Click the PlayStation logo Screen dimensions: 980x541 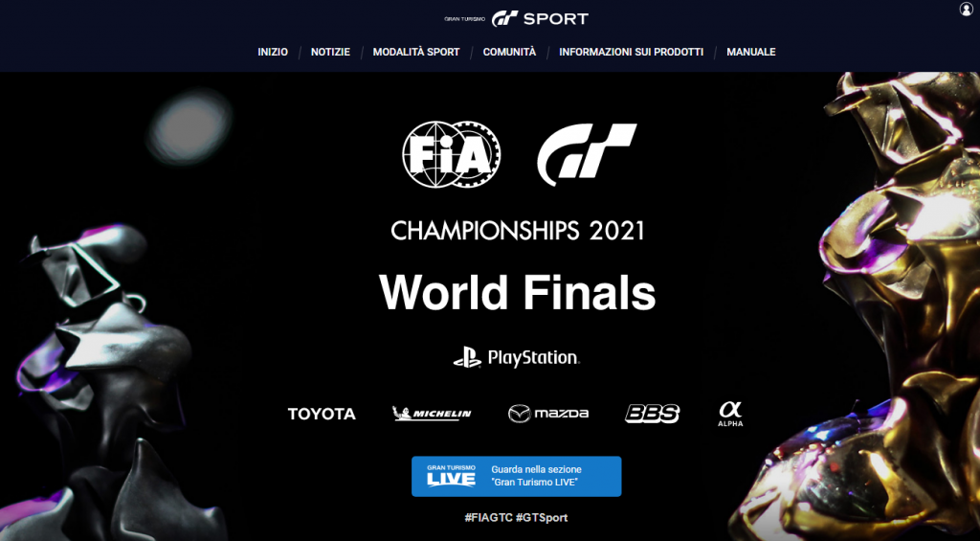516,358
